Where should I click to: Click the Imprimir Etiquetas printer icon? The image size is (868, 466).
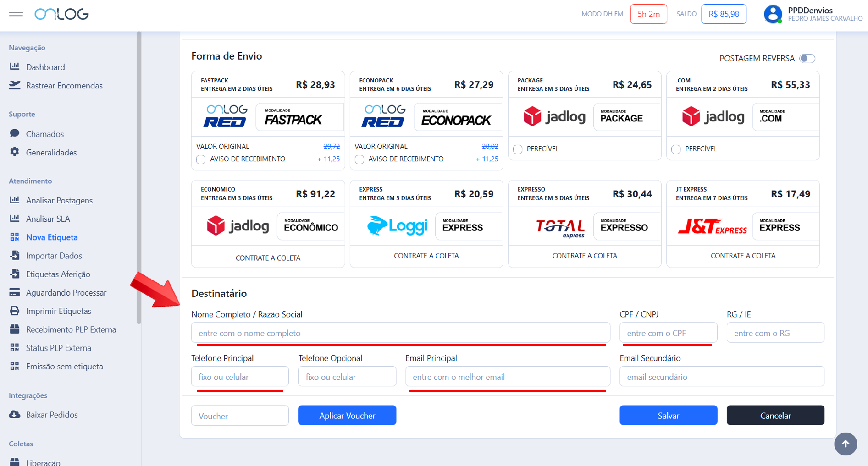(x=15, y=311)
